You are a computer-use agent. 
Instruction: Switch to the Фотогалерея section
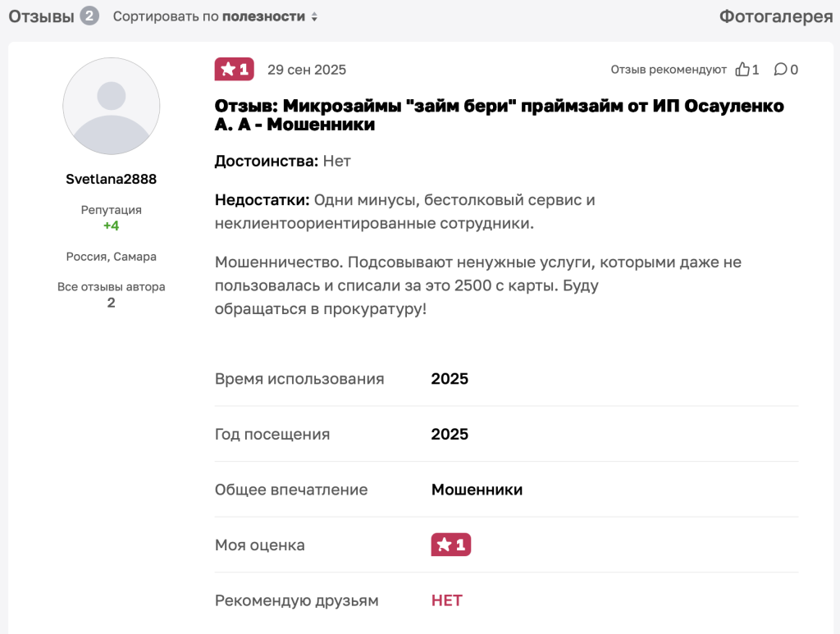[x=776, y=15]
